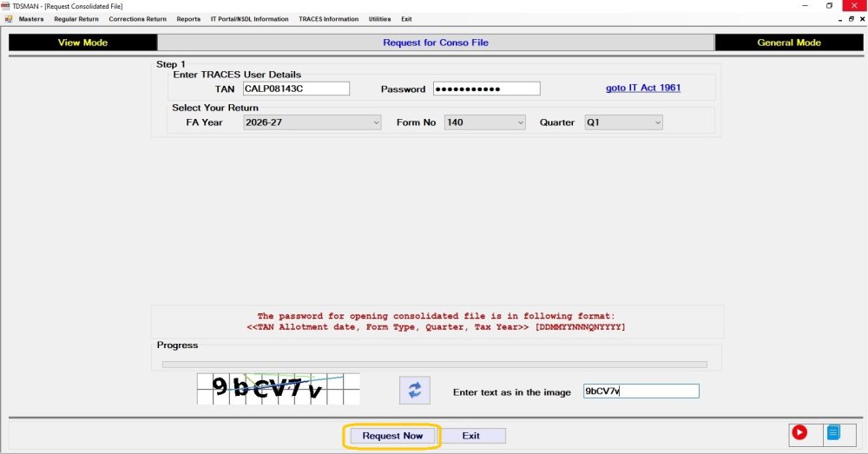Click the red password format notice text

point(437,322)
